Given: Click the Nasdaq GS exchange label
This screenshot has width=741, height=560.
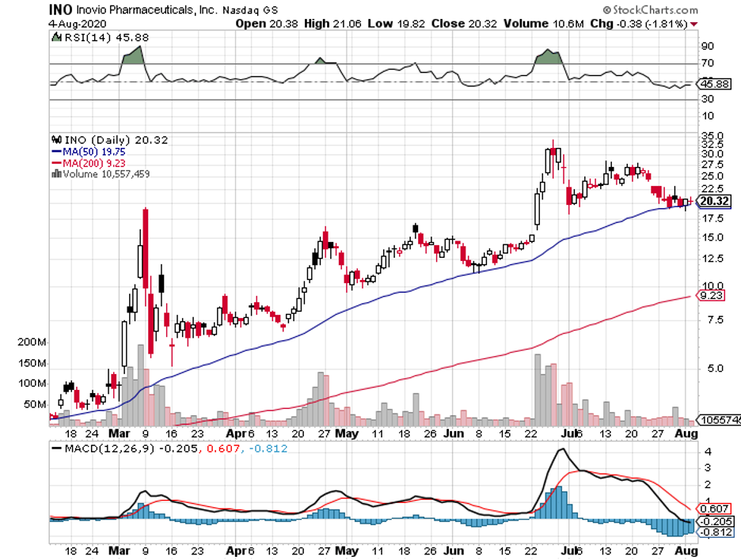Looking at the screenshot, I should (x=250, y=10).
